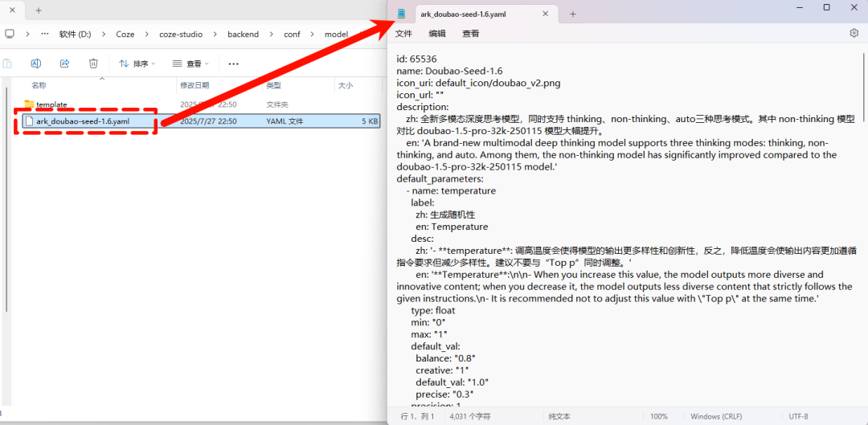Add a new File Explorer tab
Image resolution: width=868 pixels, height=425 pixels.
point(39,10)
